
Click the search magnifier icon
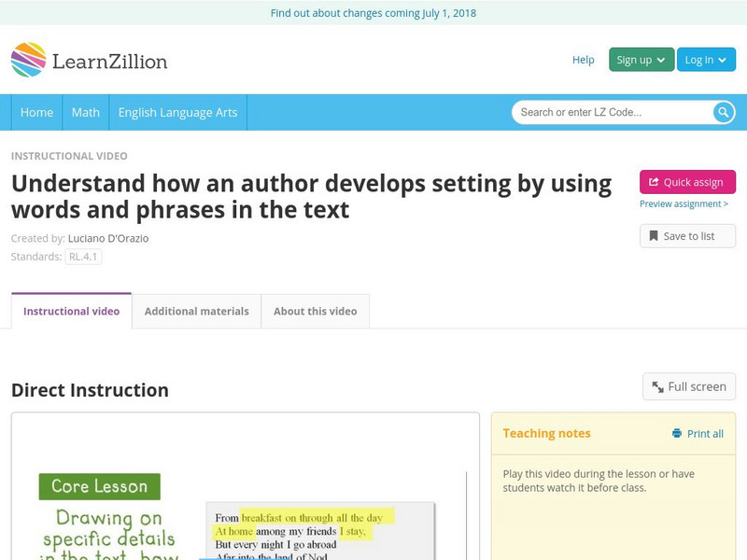coord(723,112)
